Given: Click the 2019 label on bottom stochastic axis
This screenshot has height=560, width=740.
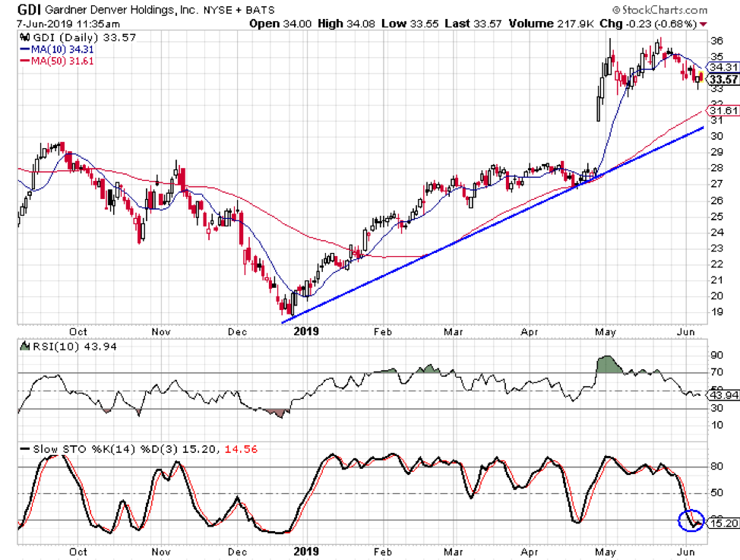Looking at the screenshot, I should (306, 552).
